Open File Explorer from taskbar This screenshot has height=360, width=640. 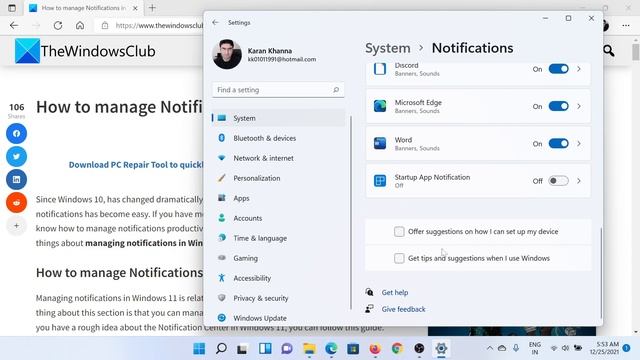coord(309,349)
